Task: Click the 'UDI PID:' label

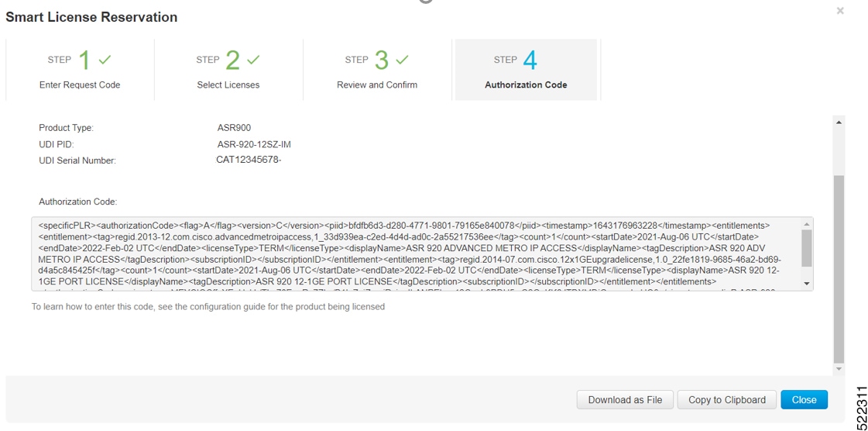Action: [56, 145]
